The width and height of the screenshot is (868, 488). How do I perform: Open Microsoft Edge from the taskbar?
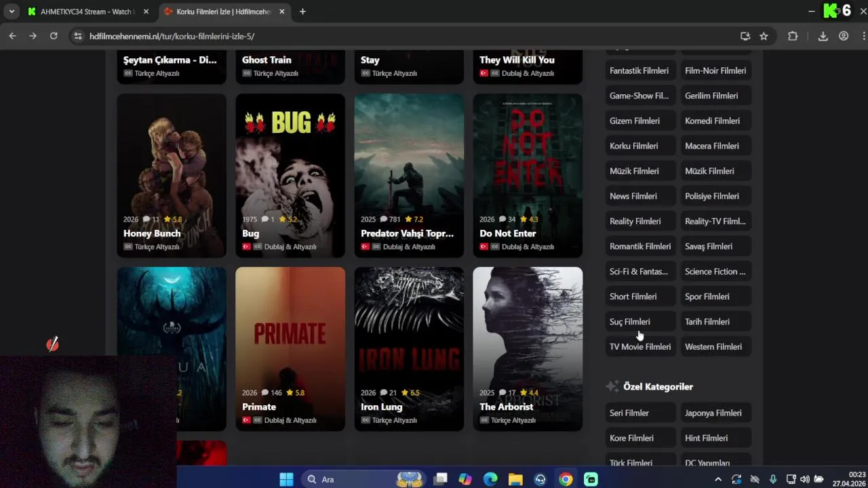click(x=490, y=479)
